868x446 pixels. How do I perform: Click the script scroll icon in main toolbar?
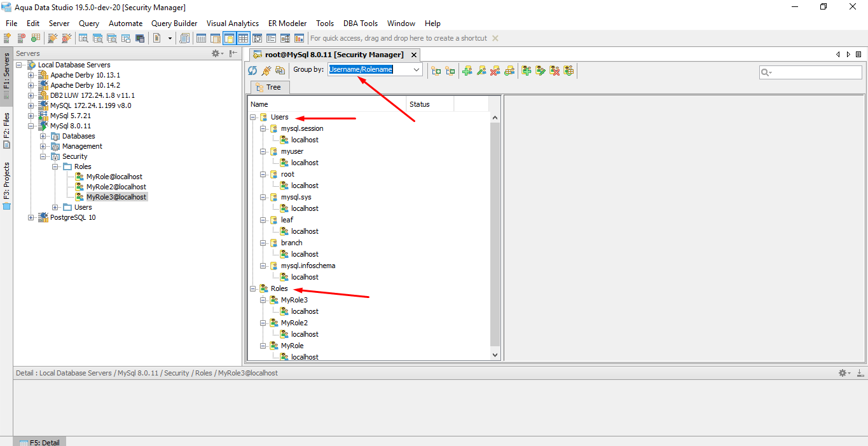[x=184, y=38]
